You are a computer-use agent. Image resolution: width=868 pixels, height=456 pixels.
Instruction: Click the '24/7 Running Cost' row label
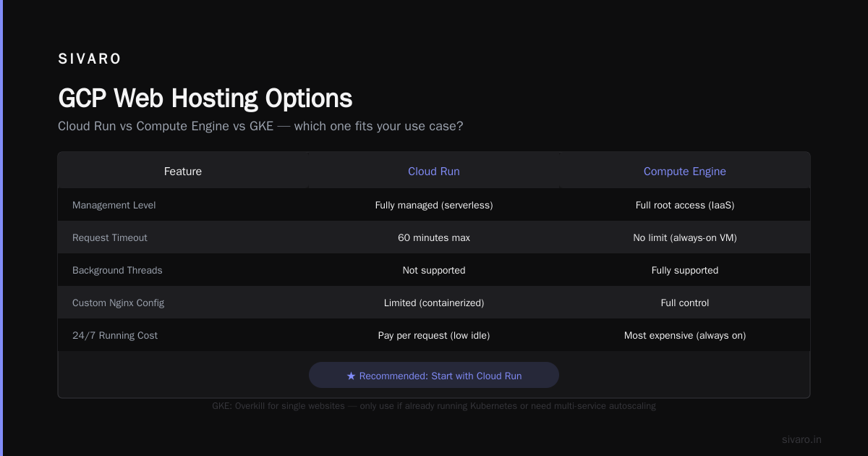click(x=115, y=335)
